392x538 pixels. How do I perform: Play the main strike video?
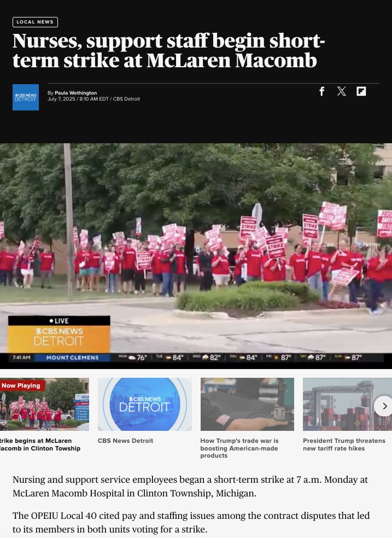click(196, 256)
